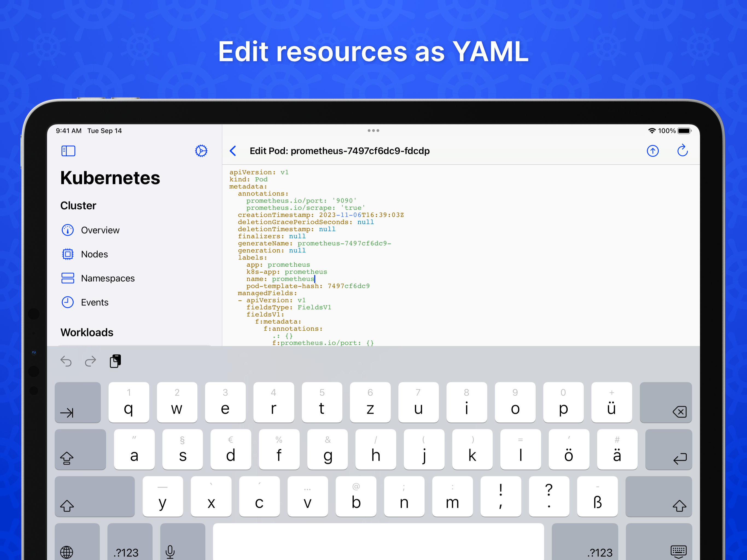Place cursor on 'kind: Pod' line

pos(248,179)
